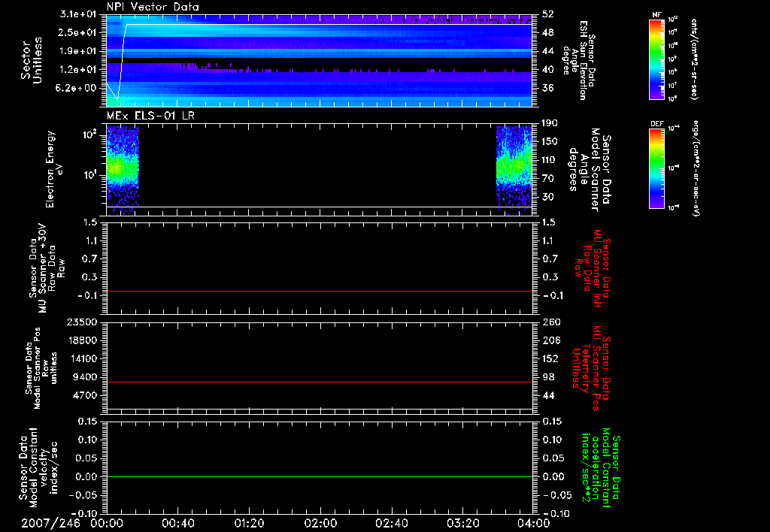
Task: Click the "23500" scanner position tick value
Action: [x=82, y=322]
